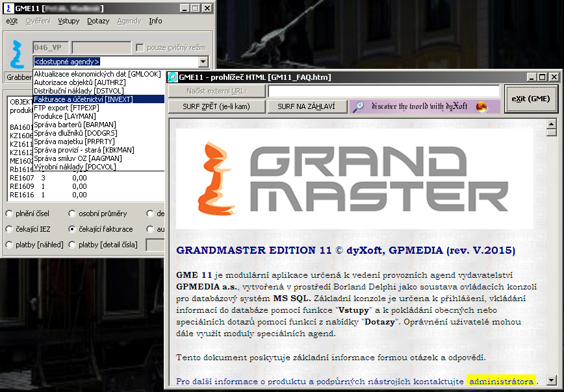Click the HTML browser vertical scrollbar thumb
This screenshot has height=392, width=564.
pyautogui.click(x=552, y=132)
